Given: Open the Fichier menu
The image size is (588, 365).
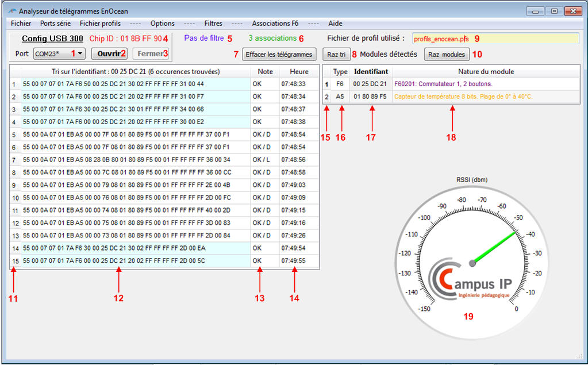Looking at the screenshot, I should coord(21,24).
